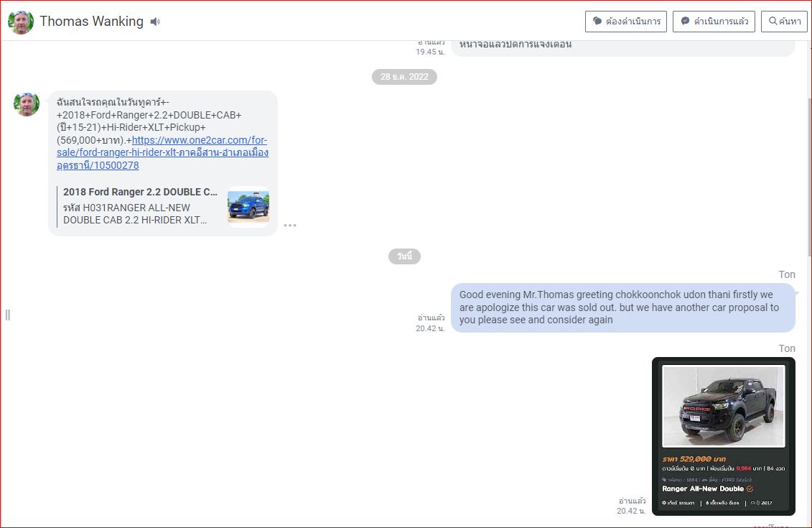The image size is (812, 528).
Task: Click sender name Ton above text message
Action: [787, 274]
